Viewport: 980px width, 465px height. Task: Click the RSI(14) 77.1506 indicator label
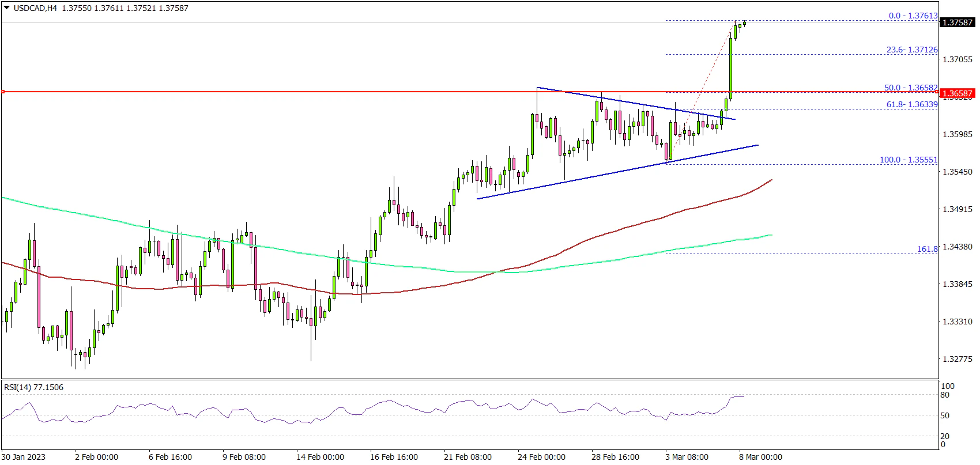33,387
